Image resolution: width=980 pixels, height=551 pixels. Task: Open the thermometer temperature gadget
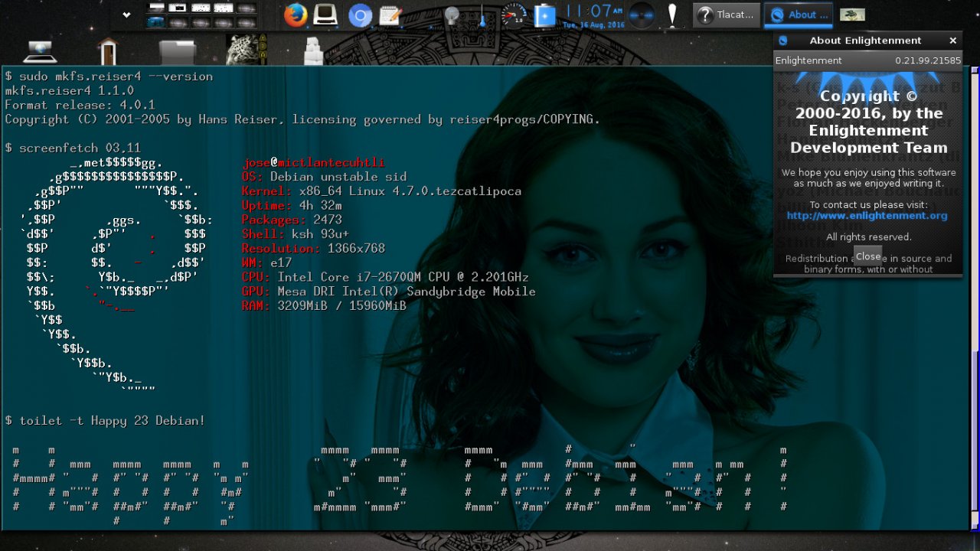coord(482,15)
